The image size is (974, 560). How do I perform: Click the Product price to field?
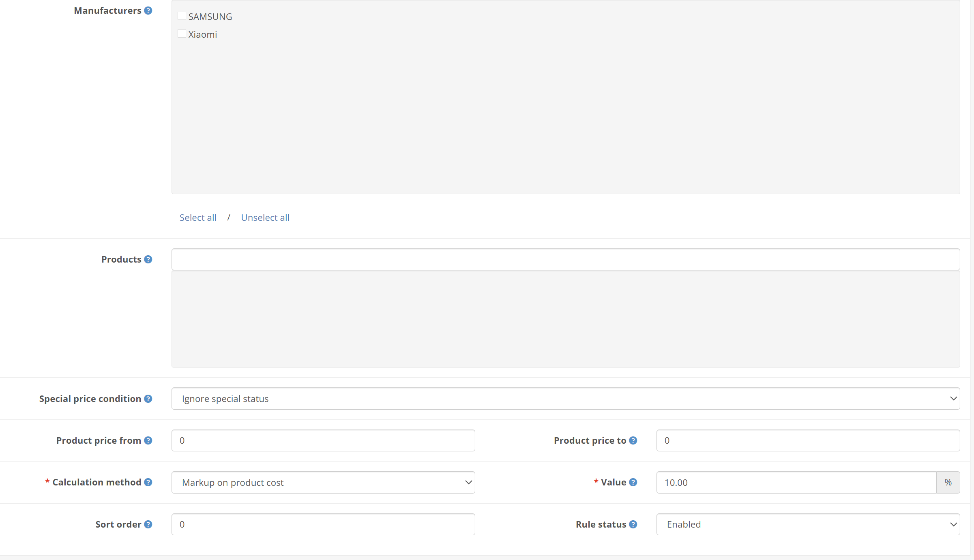(x=808, y=440)
